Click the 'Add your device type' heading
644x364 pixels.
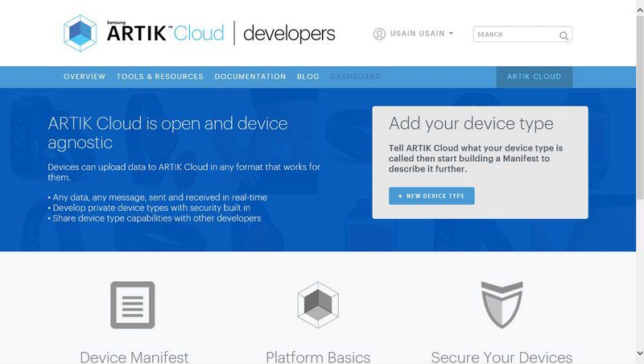[x=471, y=124]
